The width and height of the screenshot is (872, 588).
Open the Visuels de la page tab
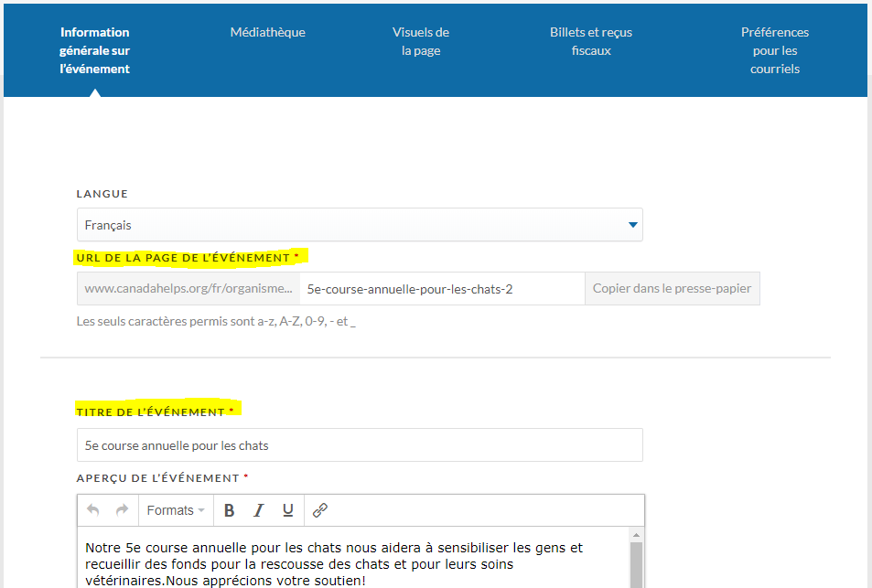[421, 41]
